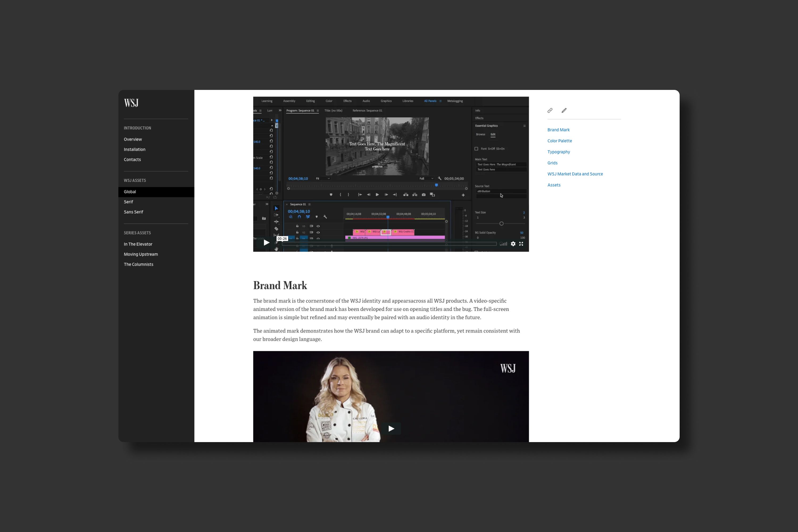Open the Contacts page
Screen dimensions: 798x532
click(132, 159)
